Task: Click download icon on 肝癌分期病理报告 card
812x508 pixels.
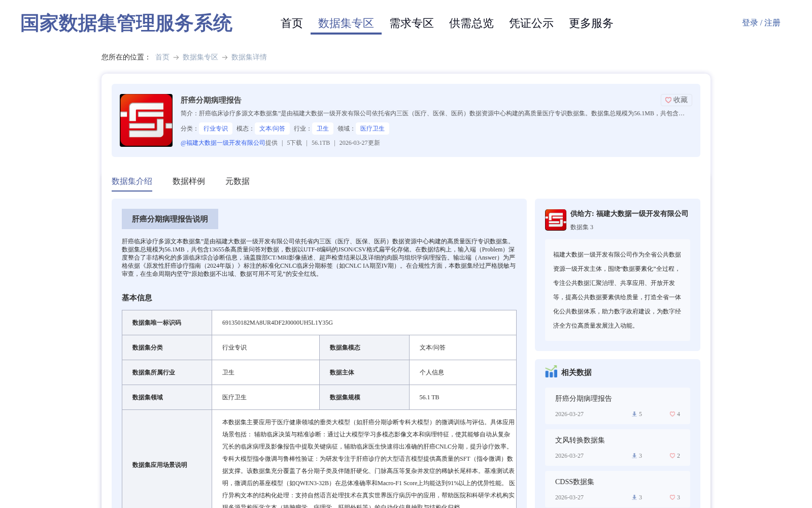Action: 634,414
